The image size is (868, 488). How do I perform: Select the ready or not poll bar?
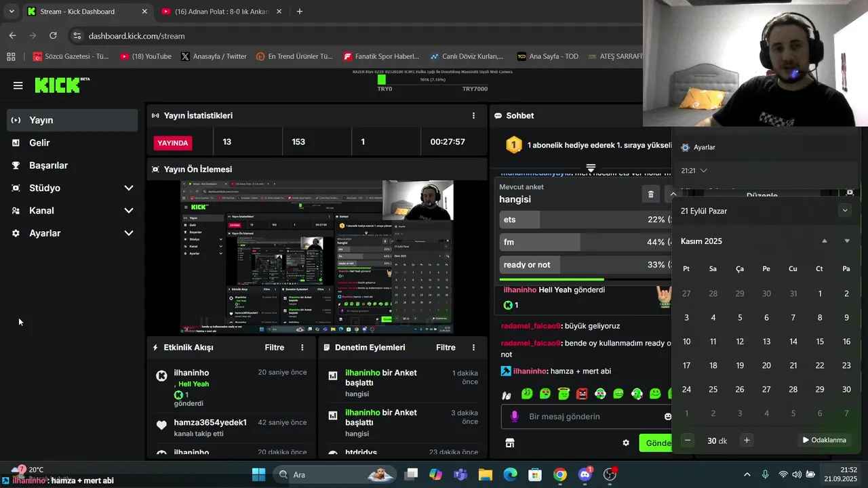coord(586,264)
